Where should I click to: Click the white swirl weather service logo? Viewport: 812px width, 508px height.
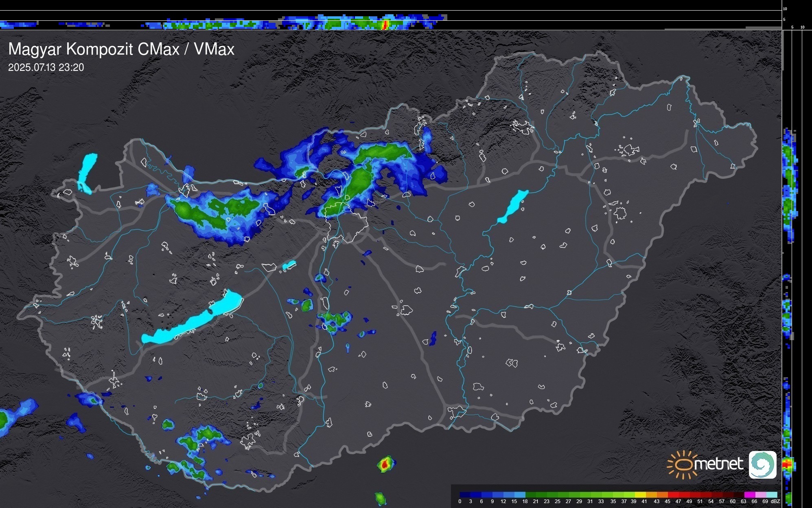tap(762, 464)
